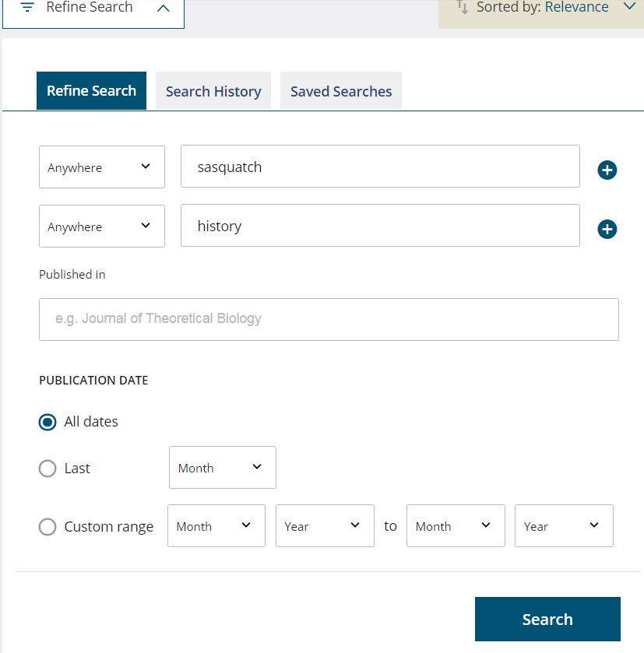Open the Saved Searches tab

click(x=341, y=91)
